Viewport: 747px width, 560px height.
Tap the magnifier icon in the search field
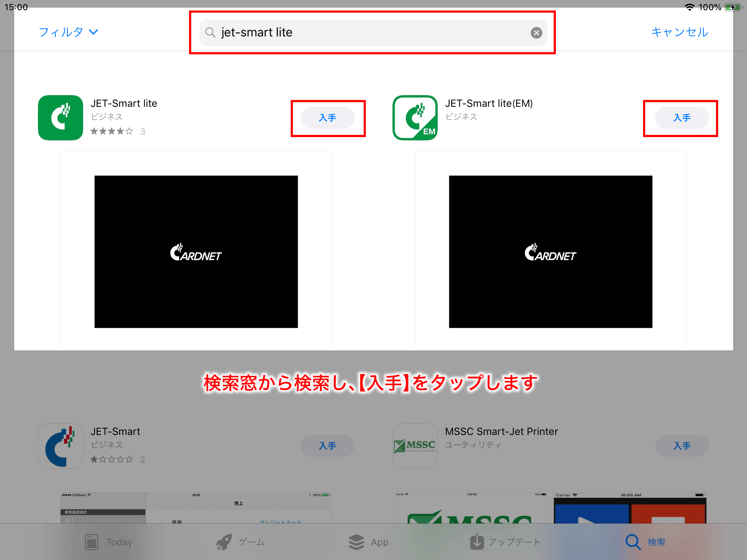210,32
